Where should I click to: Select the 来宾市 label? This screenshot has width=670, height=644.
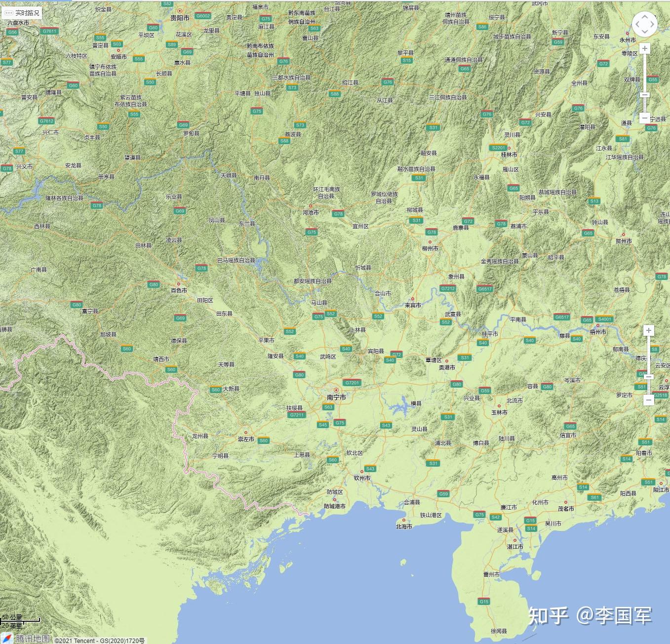413,305
